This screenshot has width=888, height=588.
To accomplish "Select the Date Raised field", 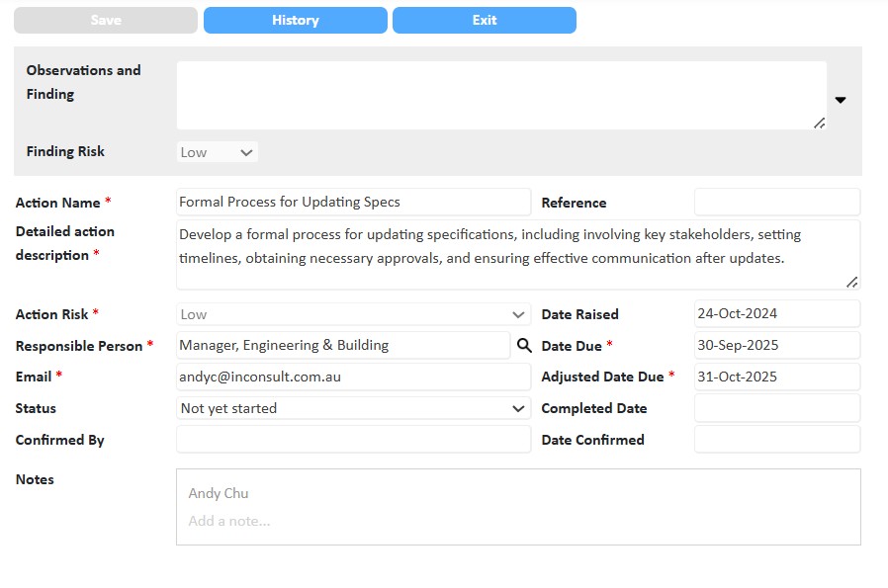I will pos(776,314).
